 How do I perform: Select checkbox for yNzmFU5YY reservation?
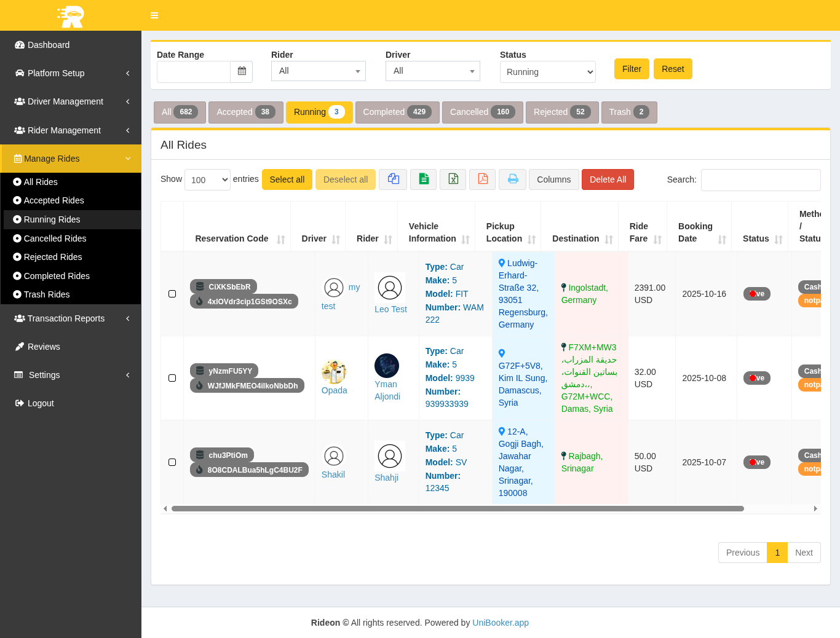coord(172,378)
